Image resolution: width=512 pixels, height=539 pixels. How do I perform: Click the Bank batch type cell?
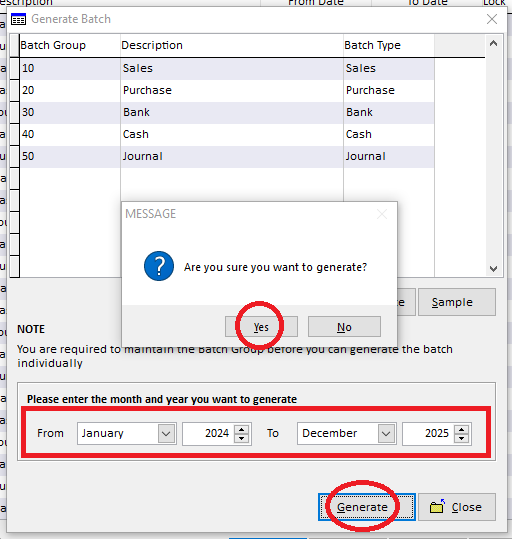coord(389,112)
